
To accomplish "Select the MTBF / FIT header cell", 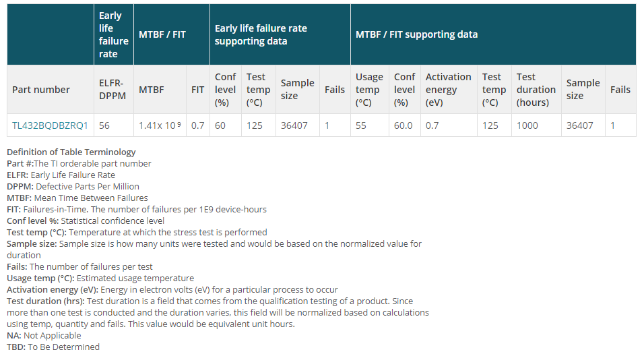I will [172, 34].
